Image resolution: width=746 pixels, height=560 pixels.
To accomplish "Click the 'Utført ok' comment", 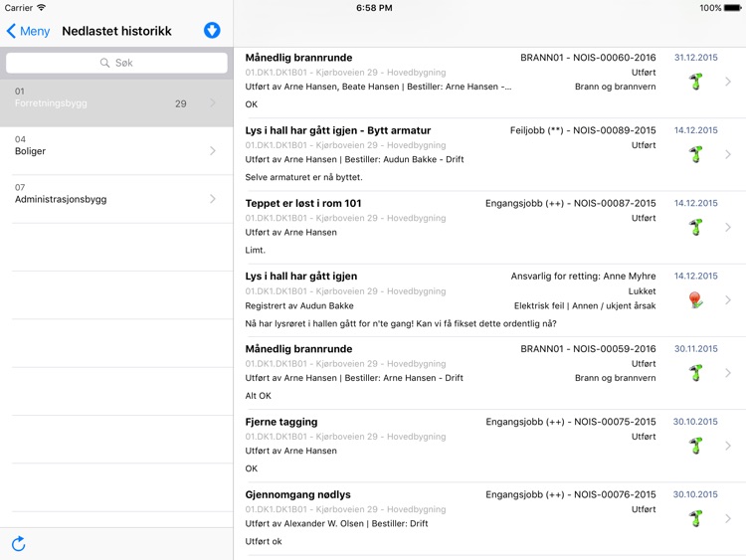I will click(264, 541).
